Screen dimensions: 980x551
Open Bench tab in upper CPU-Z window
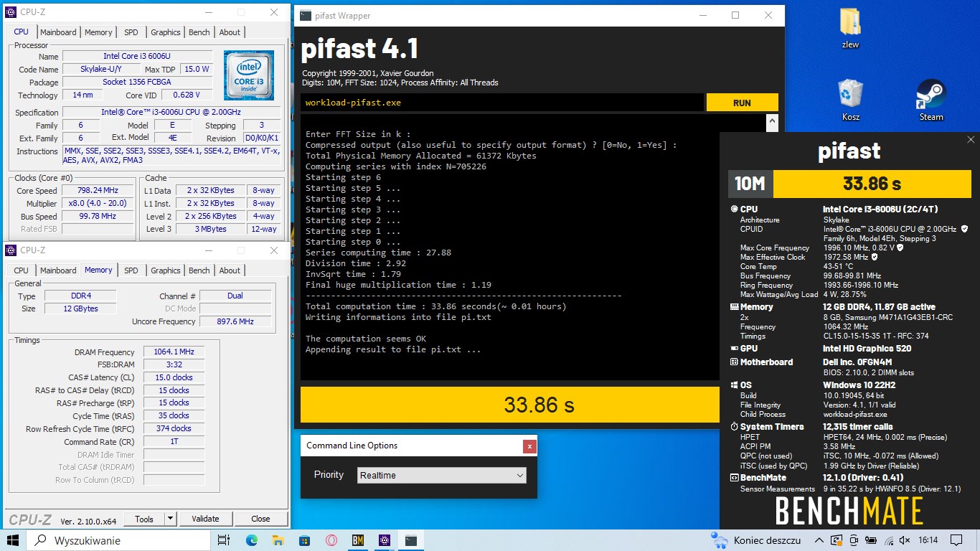tap(199, 32)
